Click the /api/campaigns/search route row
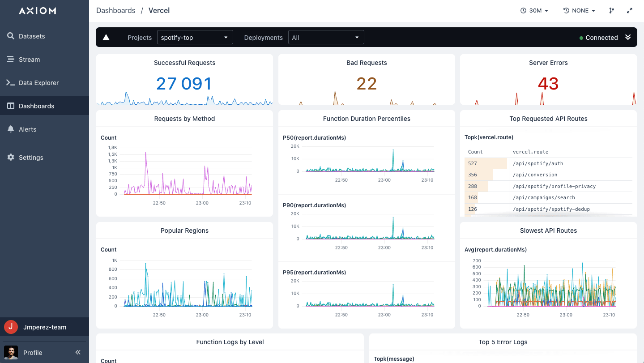 click(x=548, y=198)
